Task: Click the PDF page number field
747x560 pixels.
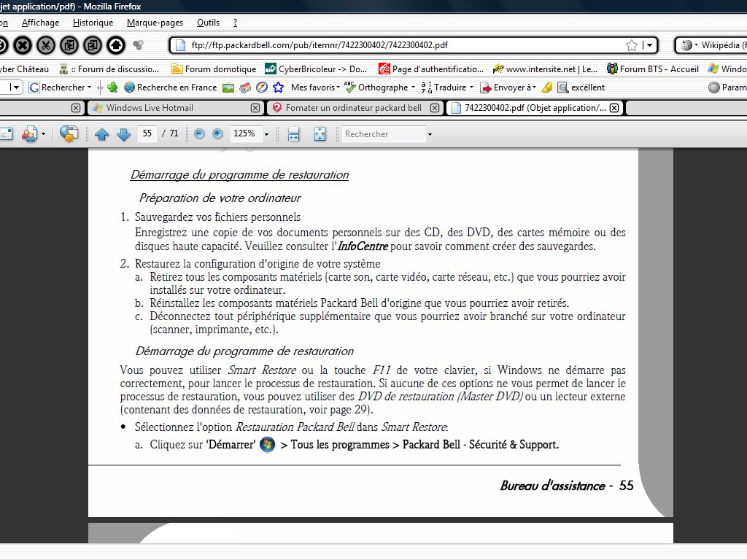Action: tap(147, 134)
